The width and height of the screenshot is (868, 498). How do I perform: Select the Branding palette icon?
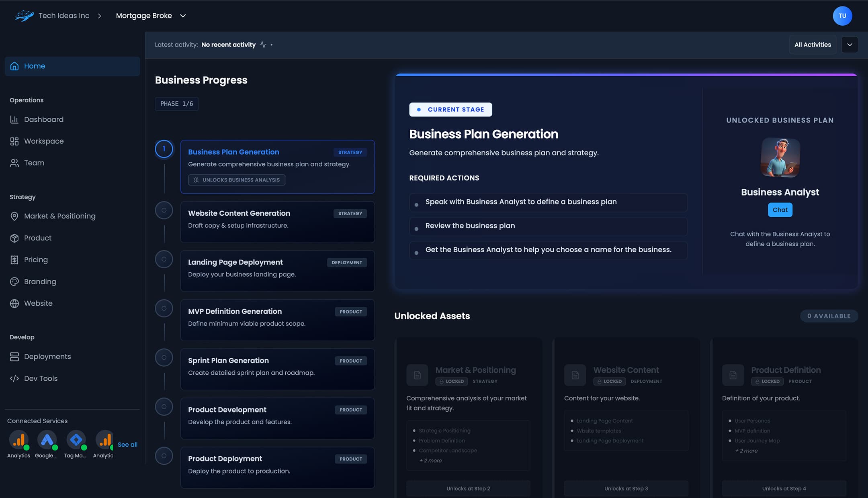pyautogui.click(x=14, y=282)
